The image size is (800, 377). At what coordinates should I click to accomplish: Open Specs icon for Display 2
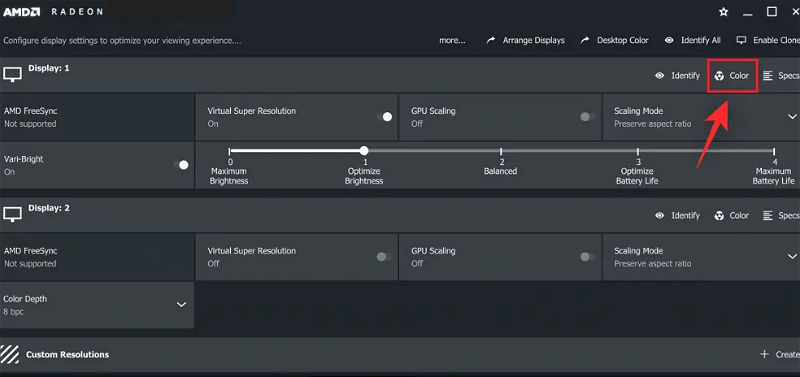pyautogui.click(x=767, y=216)
